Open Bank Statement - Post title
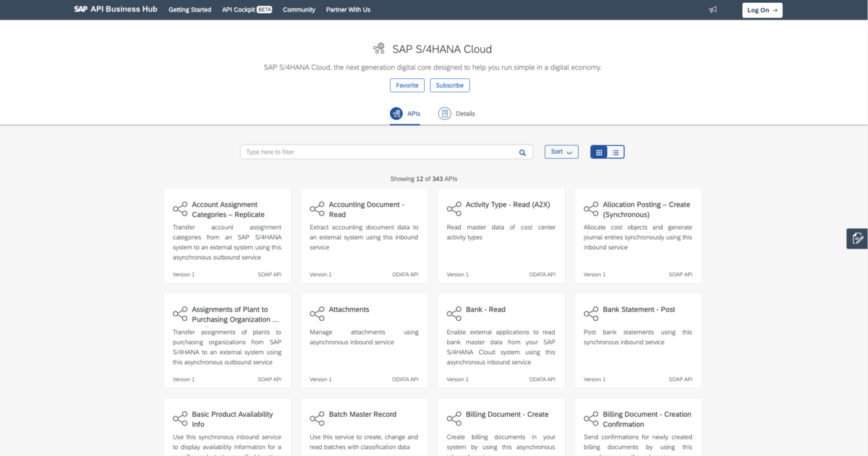The width and height of the screenshot is (868, 456). pos(639,309)
